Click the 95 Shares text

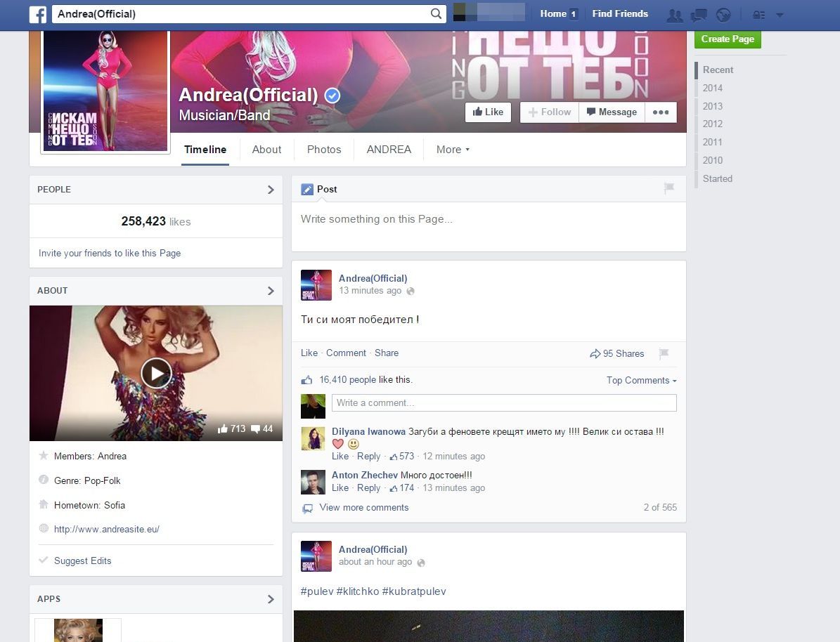(623, 353)
